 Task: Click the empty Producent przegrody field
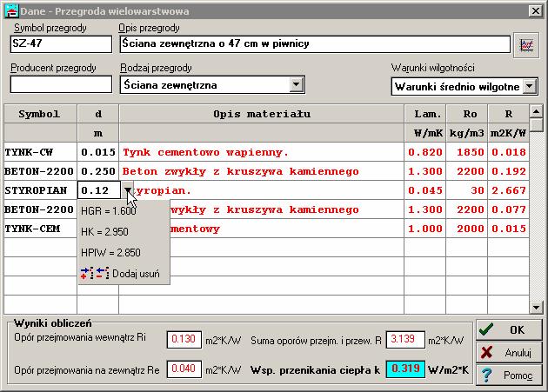click(61, 84)
